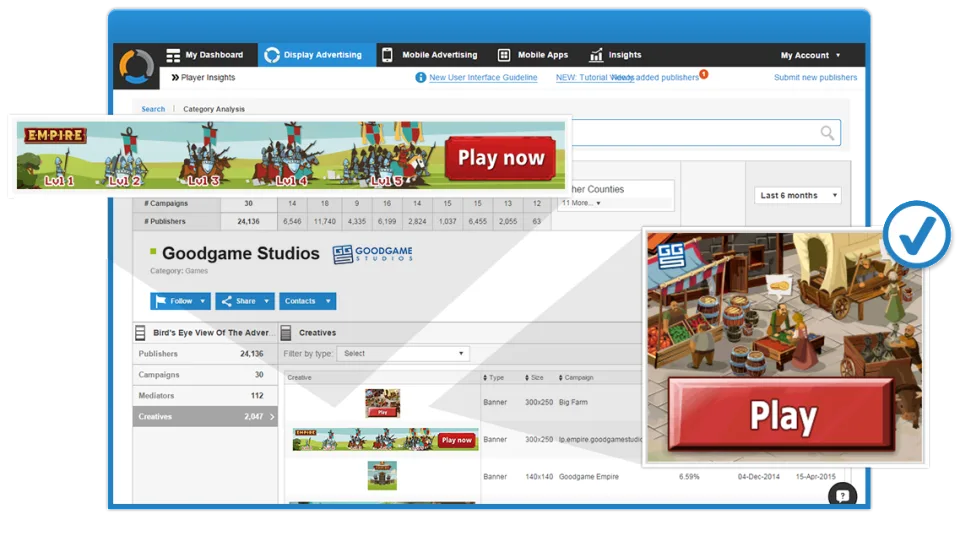Image resolution: width=960 pixels, height=536 pixels.
Task: Click the Creatives panel icon
Action: pyautogui.click(x=286, y=333)
